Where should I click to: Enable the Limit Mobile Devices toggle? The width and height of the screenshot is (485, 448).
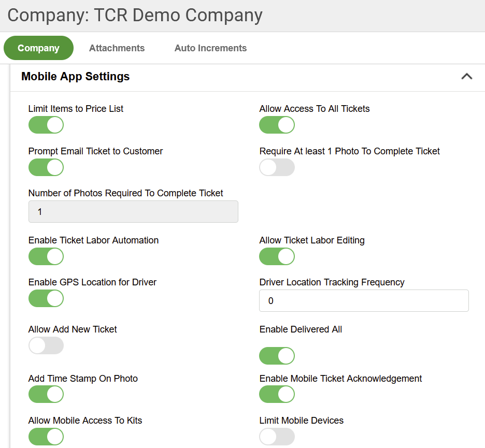[277, 437]
